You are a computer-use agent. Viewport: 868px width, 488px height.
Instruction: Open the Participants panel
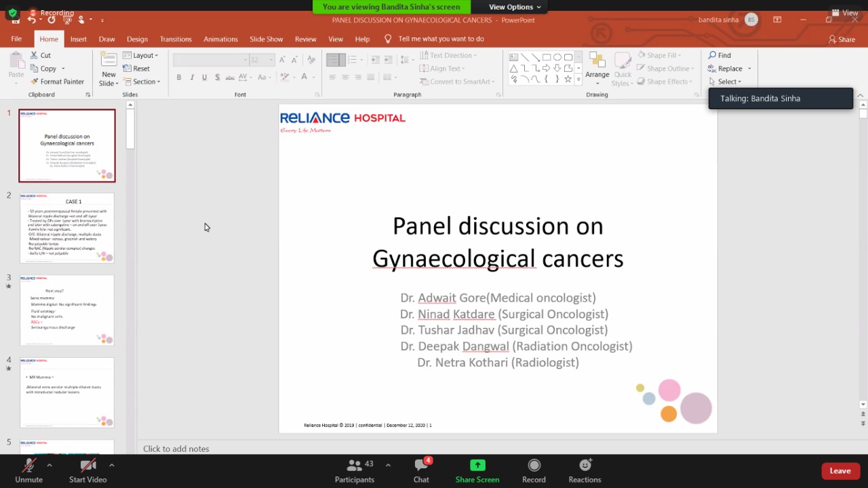(x=354, y=470)
